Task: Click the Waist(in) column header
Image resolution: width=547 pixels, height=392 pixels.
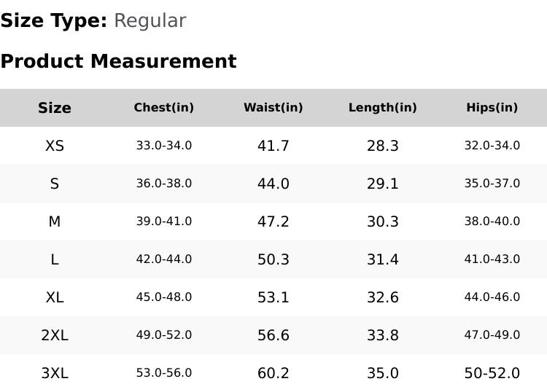Action: point(273,108)
